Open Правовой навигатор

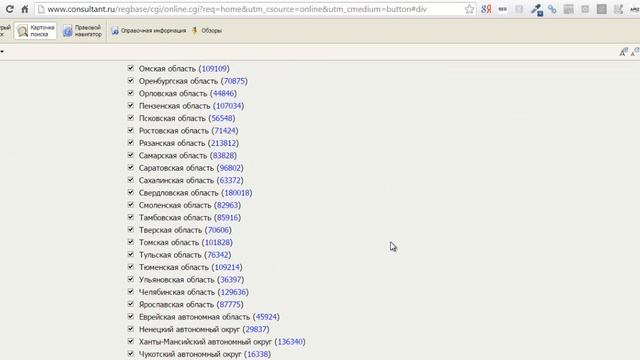(x=82, y=31)
